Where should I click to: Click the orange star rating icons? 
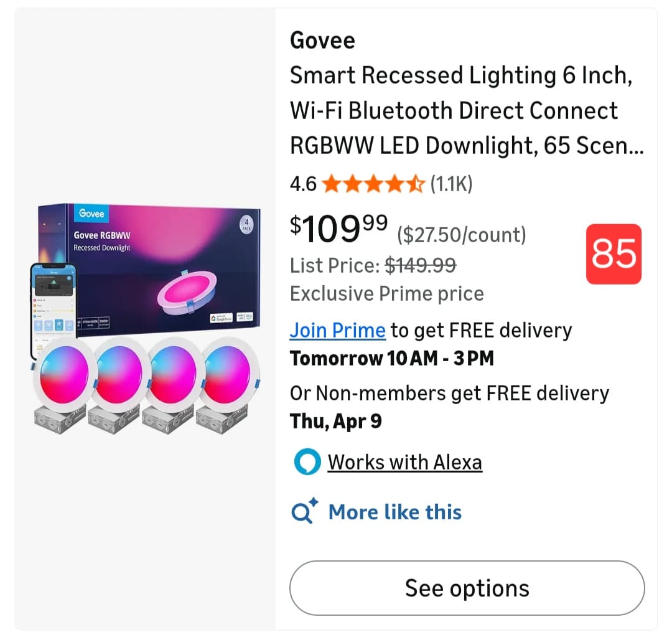[x=373, y=184]
